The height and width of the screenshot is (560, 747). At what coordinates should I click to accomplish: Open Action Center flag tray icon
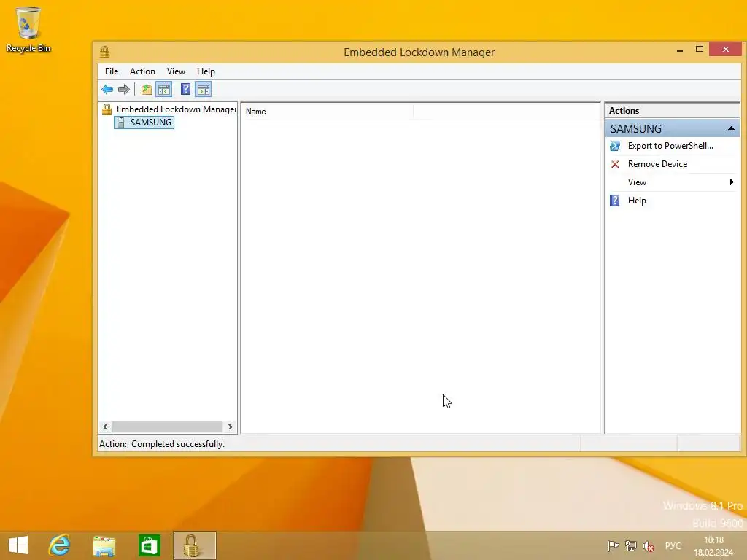(613, 545)
